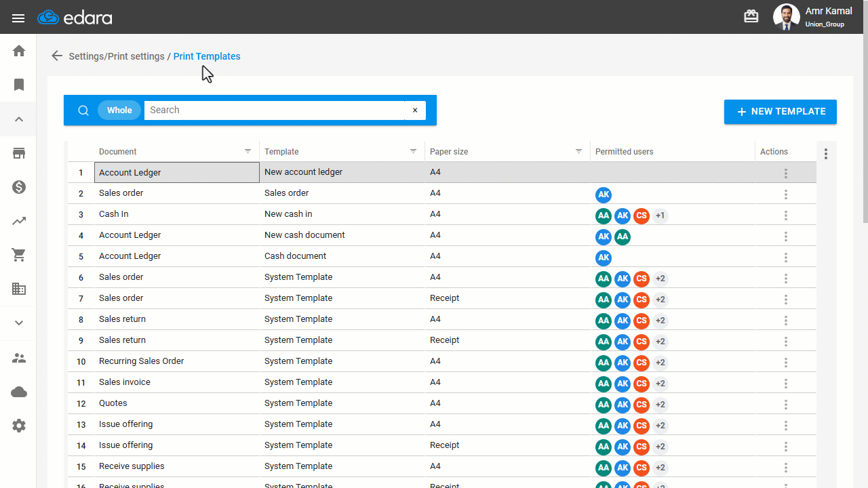Open the bookmark icon in sidebar
This screenshot has height=488, width=868.
coord(19,85)
